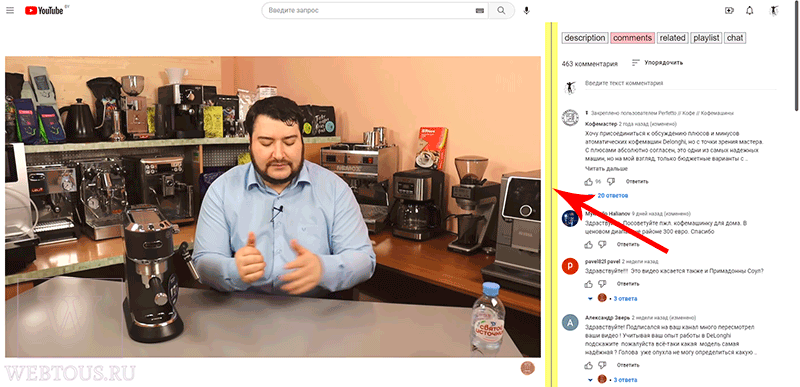The height and width of the screenshot is (387, 800).
Task: Dislike the Александр Зверь comment
Action: point(602,365)
